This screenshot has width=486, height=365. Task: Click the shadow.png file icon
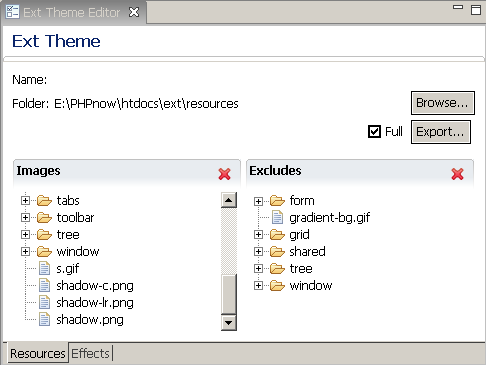(x=45, y=319)
